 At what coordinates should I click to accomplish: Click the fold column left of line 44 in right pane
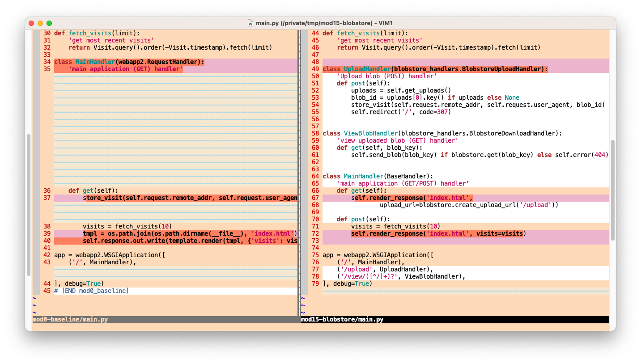(x=305, y=33)
